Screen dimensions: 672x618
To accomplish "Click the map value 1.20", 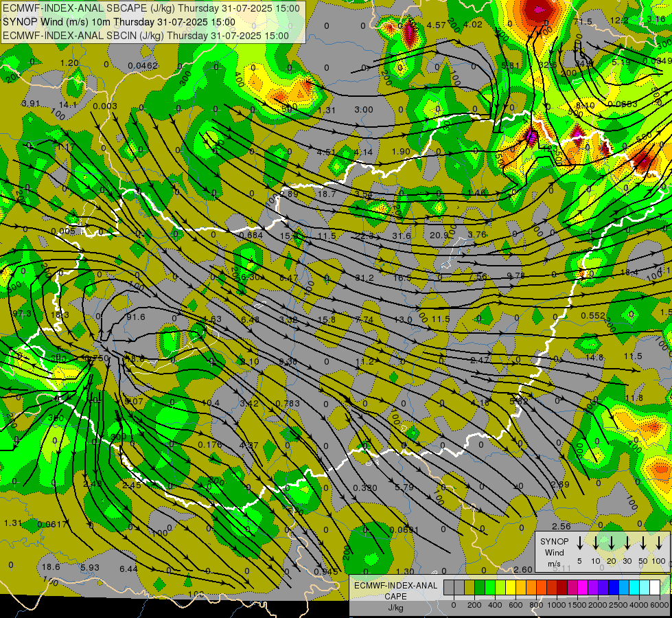I will pos(69,63).
